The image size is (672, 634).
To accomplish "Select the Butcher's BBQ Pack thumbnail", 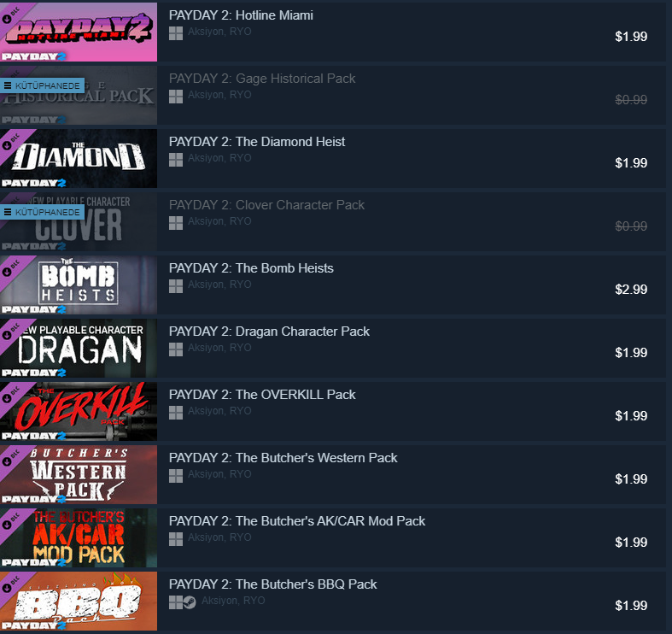I will 79,601.
